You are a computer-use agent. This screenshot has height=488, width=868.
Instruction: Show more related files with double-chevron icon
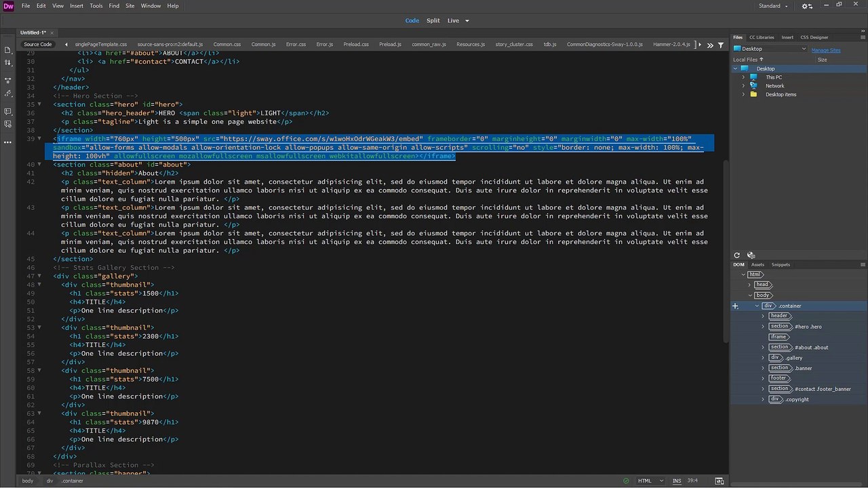tap(710, 45)
